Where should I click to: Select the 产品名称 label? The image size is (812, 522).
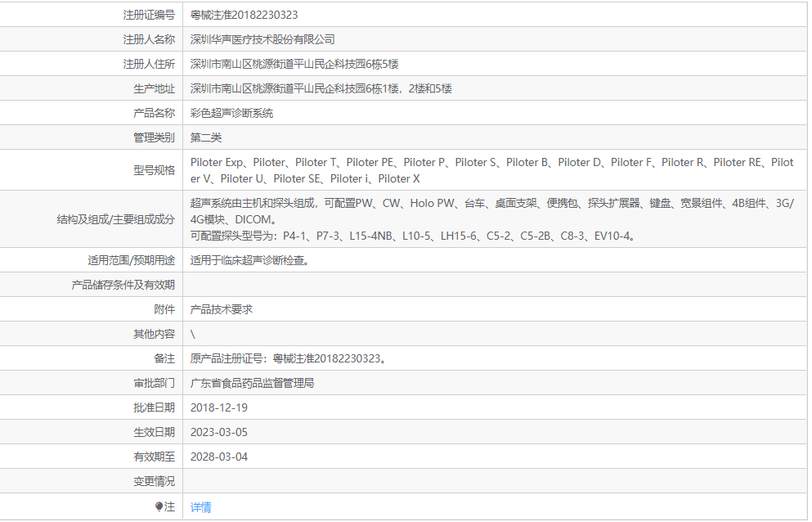coord(155,113)
